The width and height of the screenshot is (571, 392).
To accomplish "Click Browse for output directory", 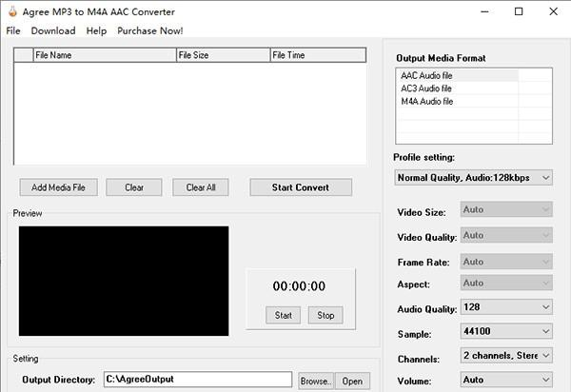I will point(316,382).
